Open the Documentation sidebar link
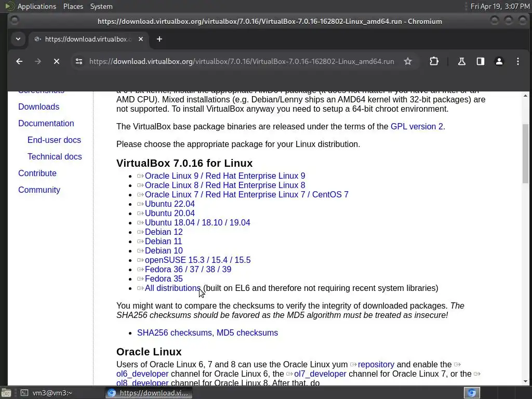Image resolution: width=532 pixels, height=399 pixels. [x=46, y=124]
